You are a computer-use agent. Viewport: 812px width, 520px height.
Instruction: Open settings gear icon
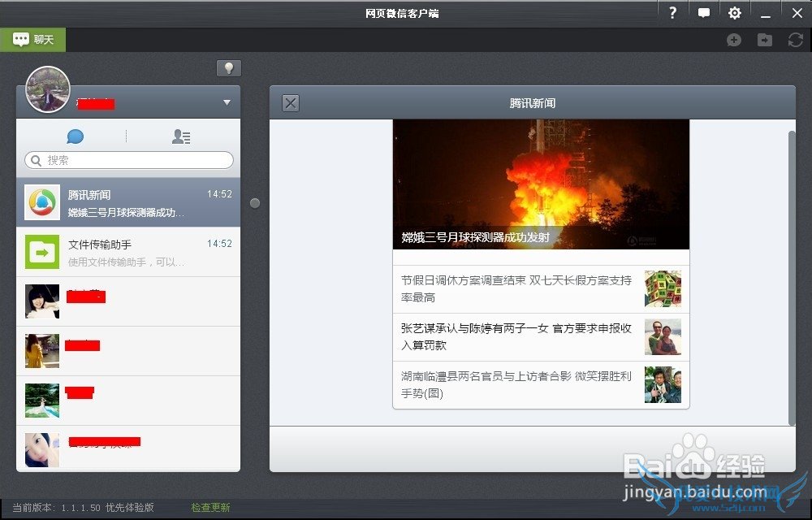[734, 13]
